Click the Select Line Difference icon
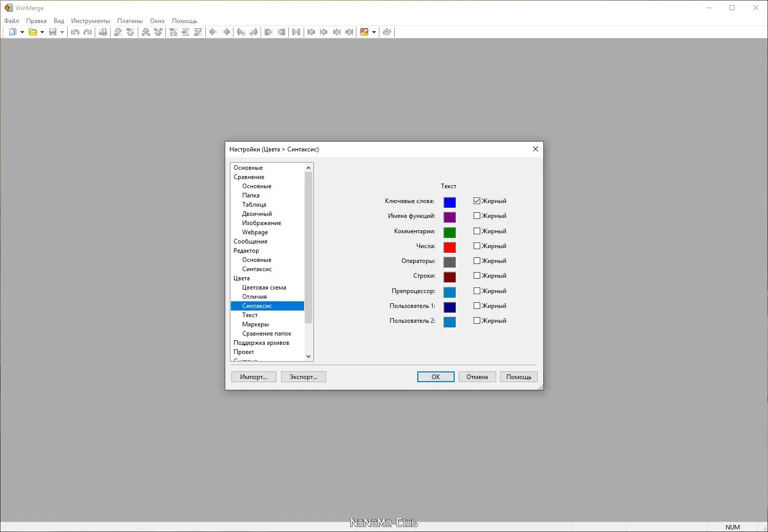The height and width of the screenshot is (532, 768). point(103,32)
